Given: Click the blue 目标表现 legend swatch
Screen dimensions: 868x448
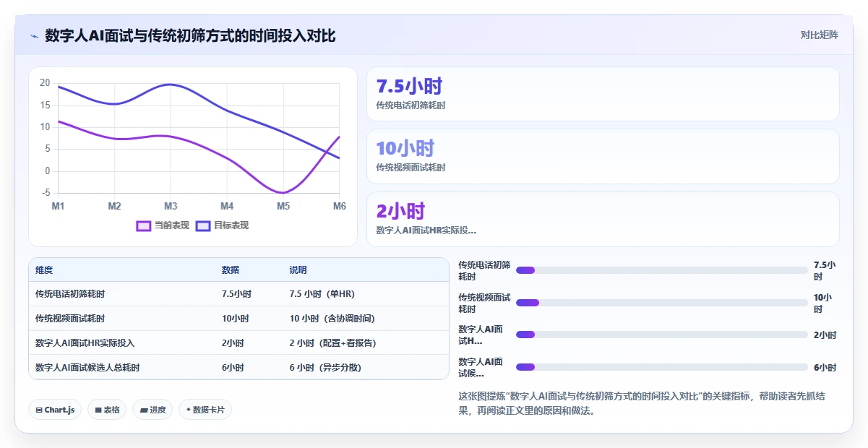Looking at the screenshot, I should coord(203,225).
